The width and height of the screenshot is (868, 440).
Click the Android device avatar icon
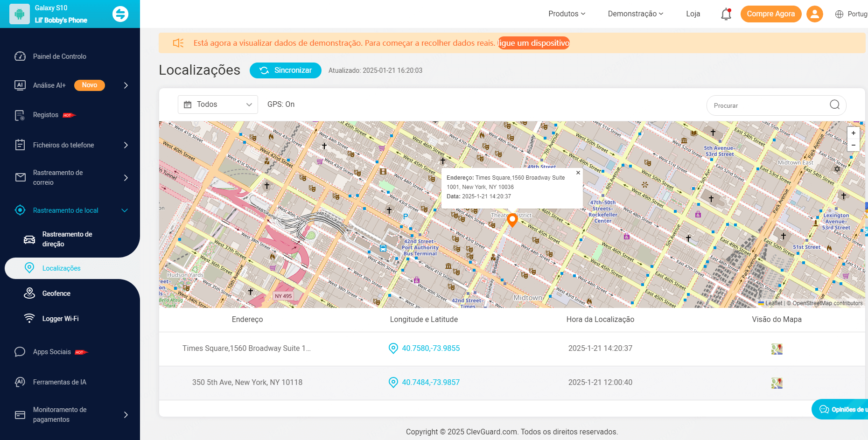(x=20, y=14)
